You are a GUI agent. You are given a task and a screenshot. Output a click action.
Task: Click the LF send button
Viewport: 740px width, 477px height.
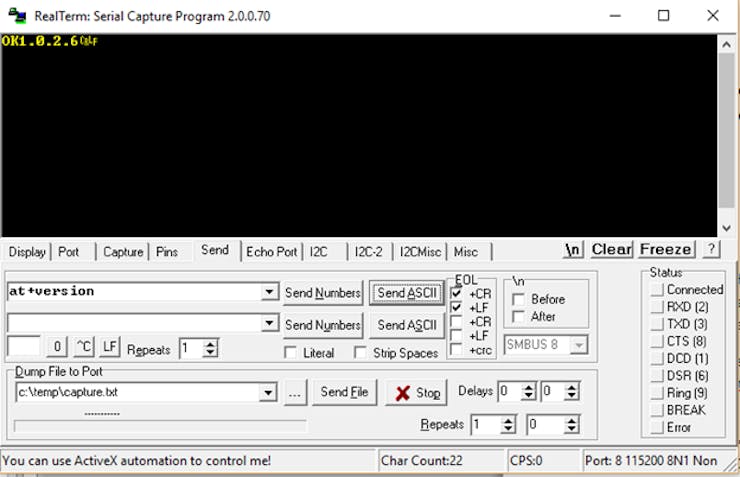point(109,347)
